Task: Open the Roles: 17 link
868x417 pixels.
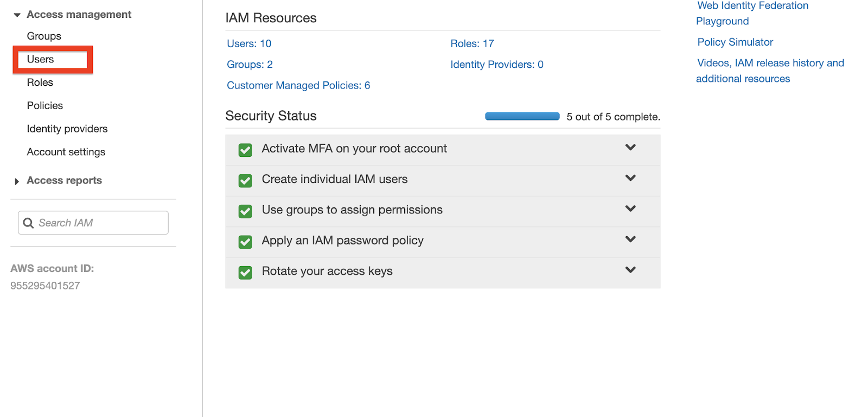Action: click(472, 43)
